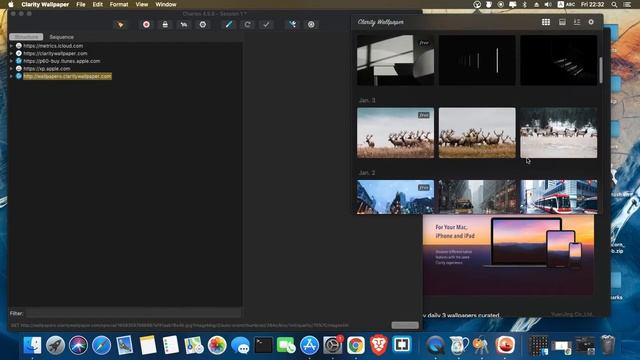Open the File menu

point(81,4)
